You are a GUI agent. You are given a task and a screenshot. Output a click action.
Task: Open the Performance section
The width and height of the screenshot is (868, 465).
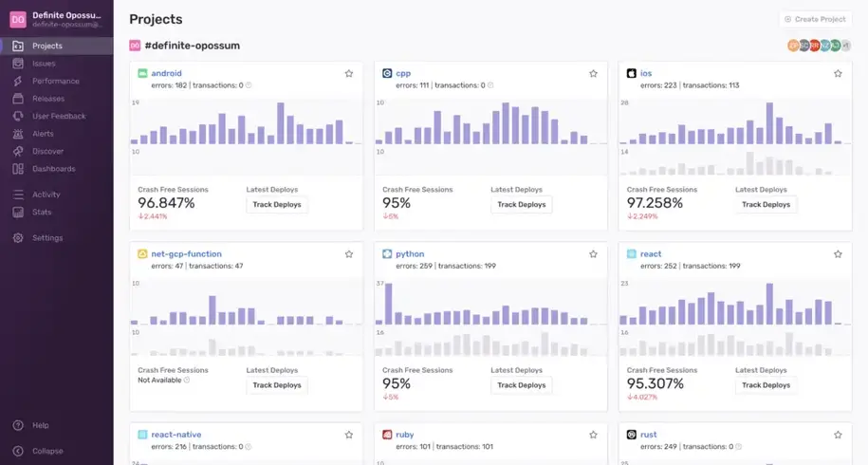(x=57, y=81)
